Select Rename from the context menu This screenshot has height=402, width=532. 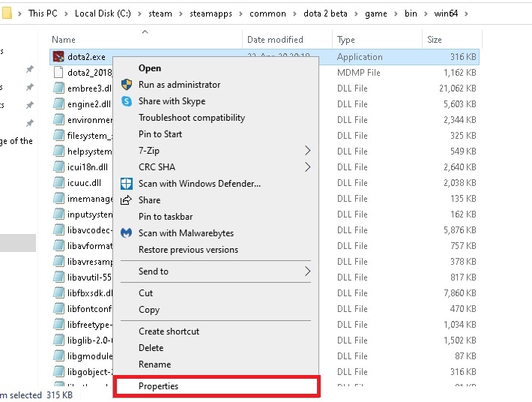click(216, 364)
